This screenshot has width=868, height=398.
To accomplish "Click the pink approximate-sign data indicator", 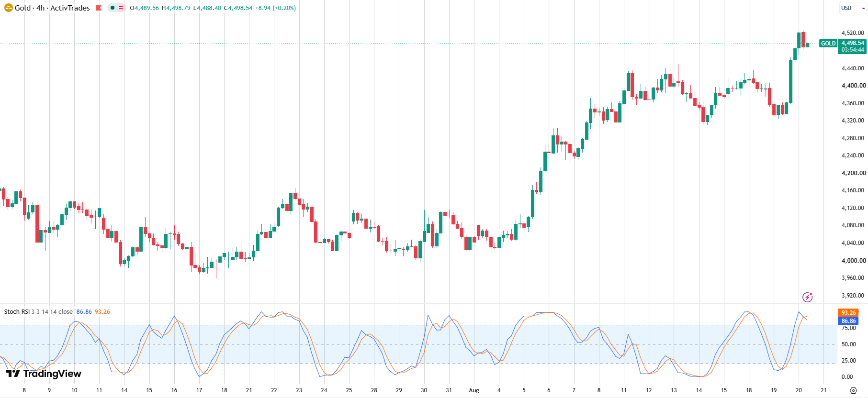I will pos(121,8).
